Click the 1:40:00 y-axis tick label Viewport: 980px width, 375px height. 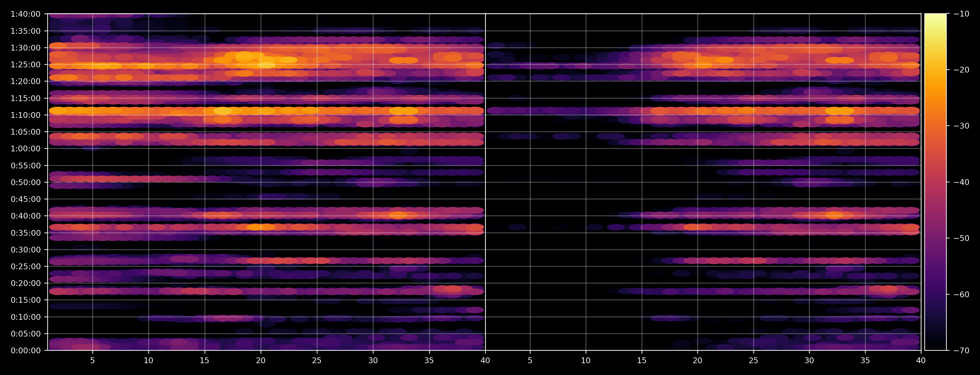pyautogui.click(x=26, y=14)
